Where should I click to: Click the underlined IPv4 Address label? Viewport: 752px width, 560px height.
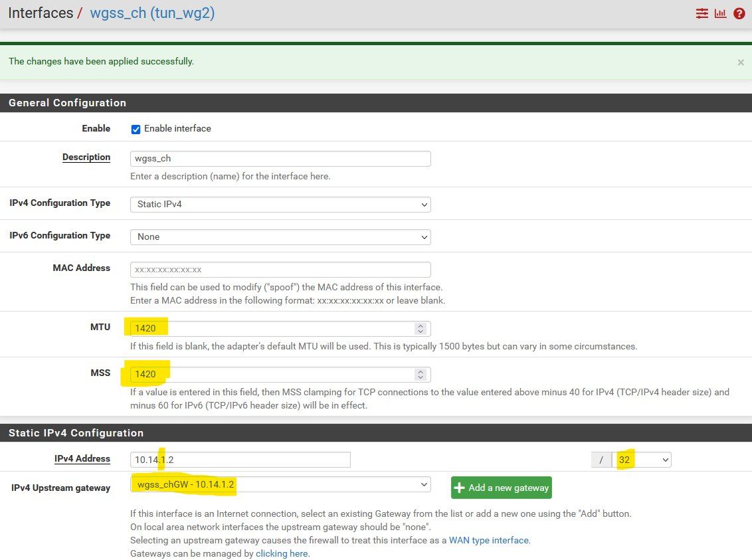[82, 459]
